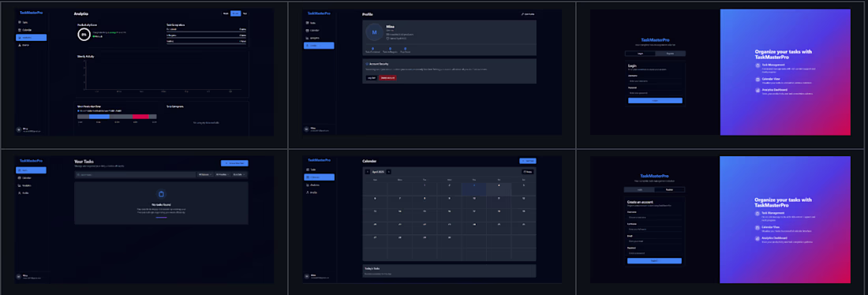The width and height of the screenshot is (868, 295).
Task: Select the highlighted Profile item in the Profile screen sidebar
Action: pos(319,46)
